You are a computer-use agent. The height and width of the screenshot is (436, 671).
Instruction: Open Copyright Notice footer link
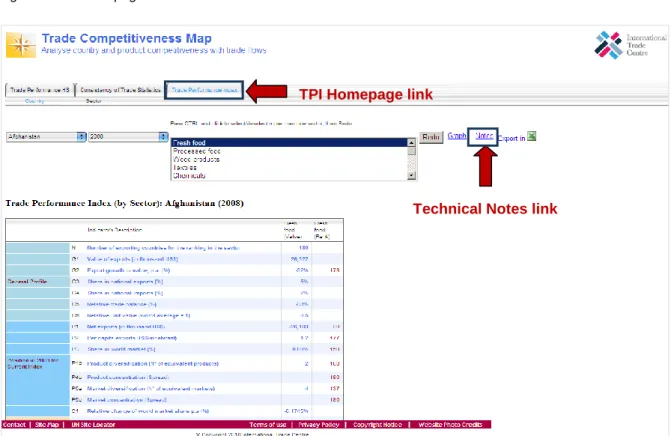tap(377, 424)
